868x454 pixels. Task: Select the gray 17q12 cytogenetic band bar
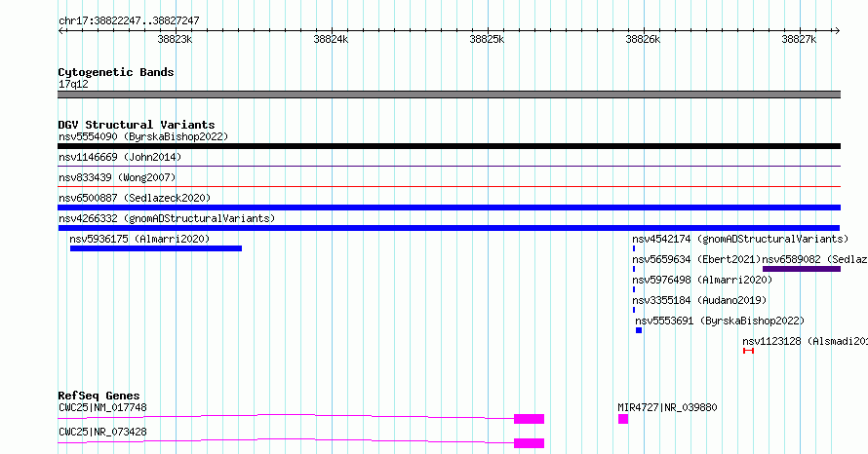coord(449,95)
